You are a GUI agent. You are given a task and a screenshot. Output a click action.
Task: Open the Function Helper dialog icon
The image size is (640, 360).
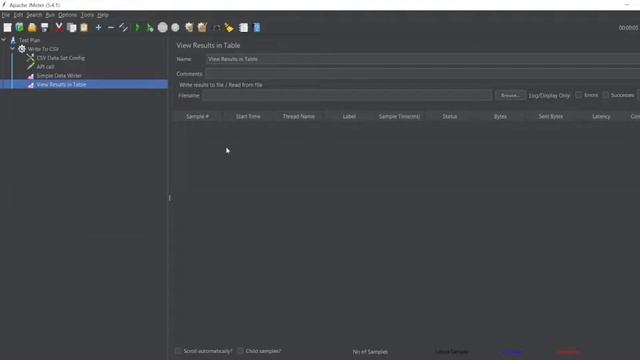(x=243, y=27)
